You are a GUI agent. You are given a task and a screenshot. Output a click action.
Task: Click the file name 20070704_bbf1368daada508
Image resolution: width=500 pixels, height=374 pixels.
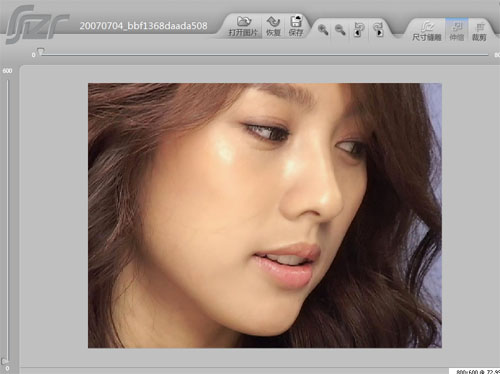[x=143, y=26]
